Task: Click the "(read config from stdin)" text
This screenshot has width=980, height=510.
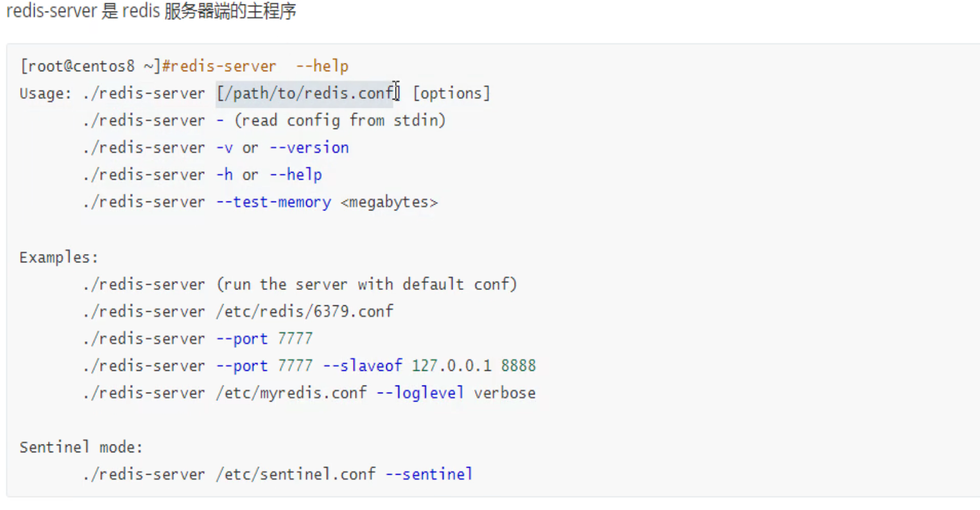Action: pyautogui.click(x=340, y=121)
